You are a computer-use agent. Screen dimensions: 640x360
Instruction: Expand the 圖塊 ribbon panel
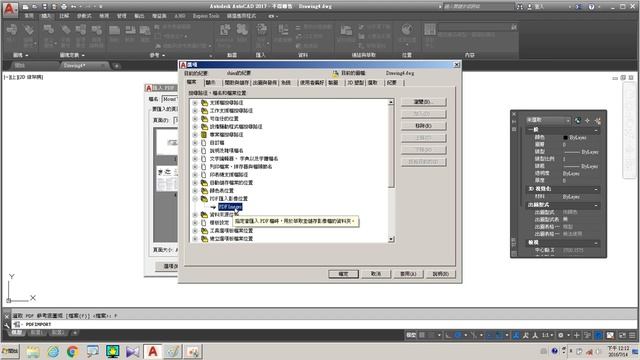click(x=20, y=55)
